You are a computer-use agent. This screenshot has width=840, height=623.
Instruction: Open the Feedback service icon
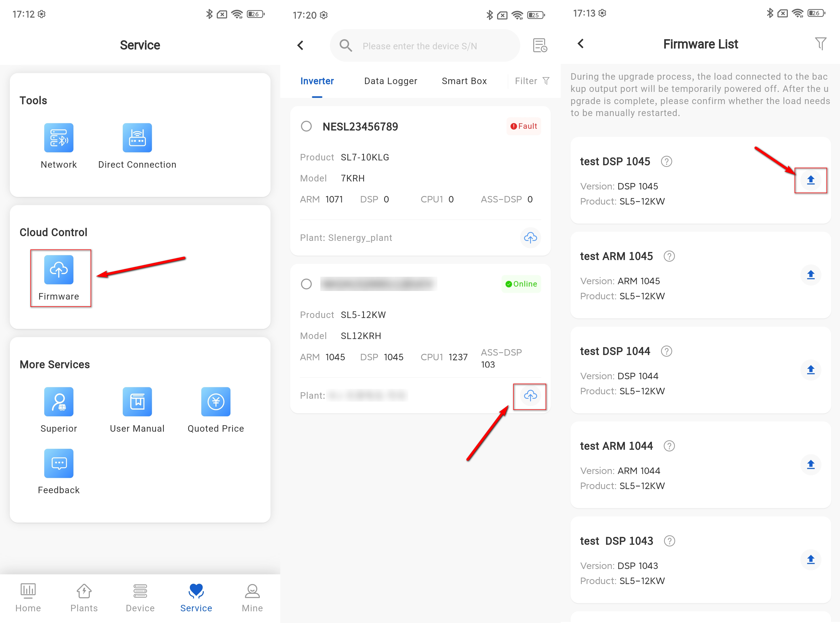click(59, 463)
